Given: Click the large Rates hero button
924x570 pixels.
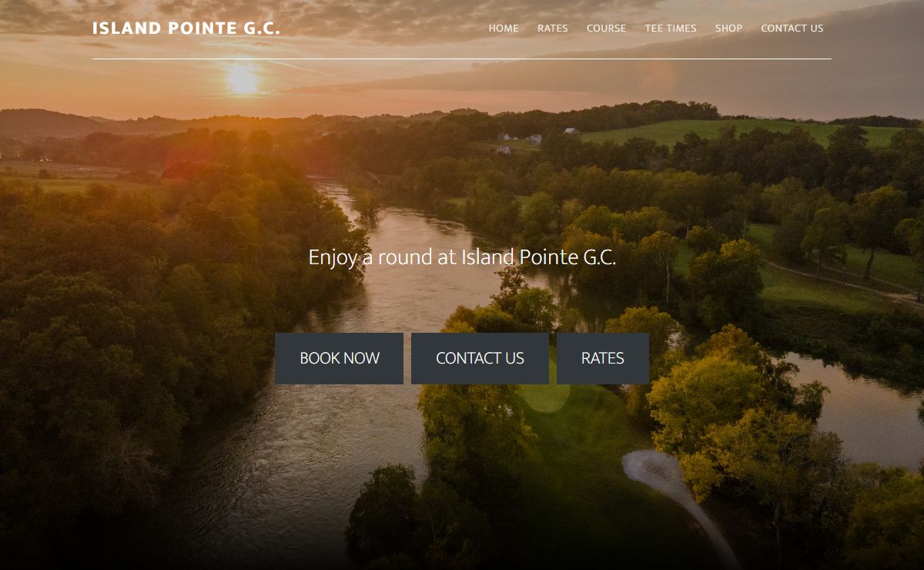Looking at the screenshot, I should [x=603, y=358].
